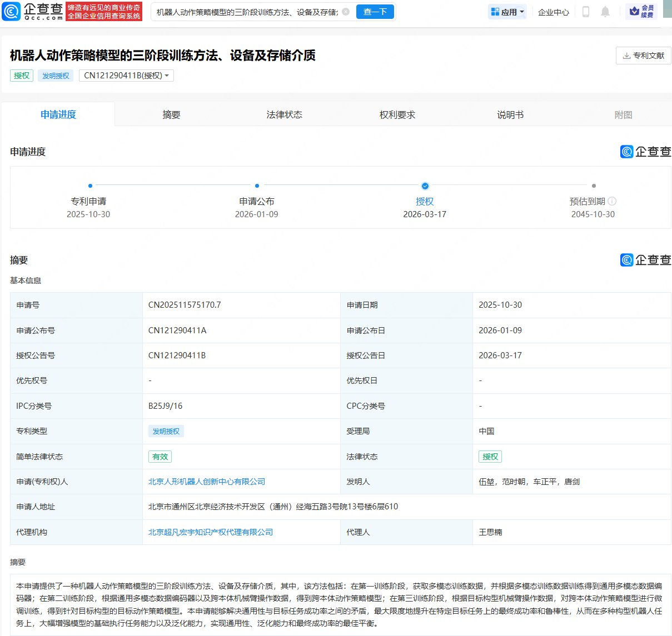This screenshot has height=636, width=672.
Task: Switch to the 法律状态 tab
Action: pyautogui.click(x=284, y=114)
